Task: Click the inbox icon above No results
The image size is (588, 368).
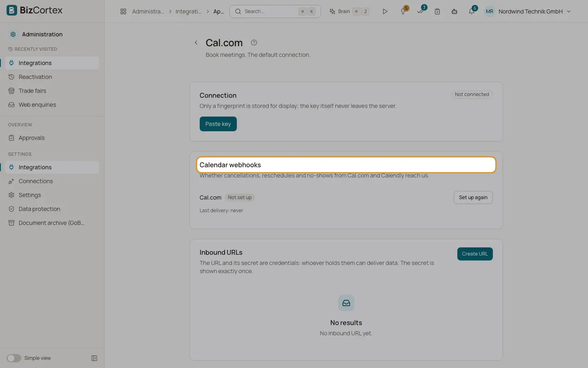Action: (x=346, y=303)
